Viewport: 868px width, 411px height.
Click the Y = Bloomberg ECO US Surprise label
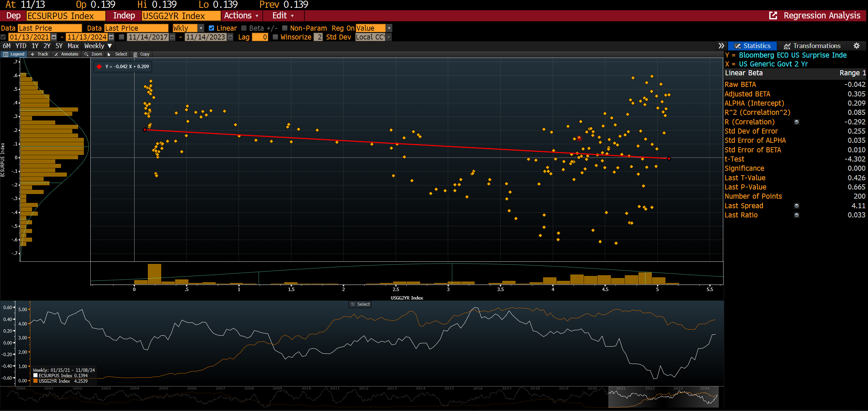click(786, 55)
